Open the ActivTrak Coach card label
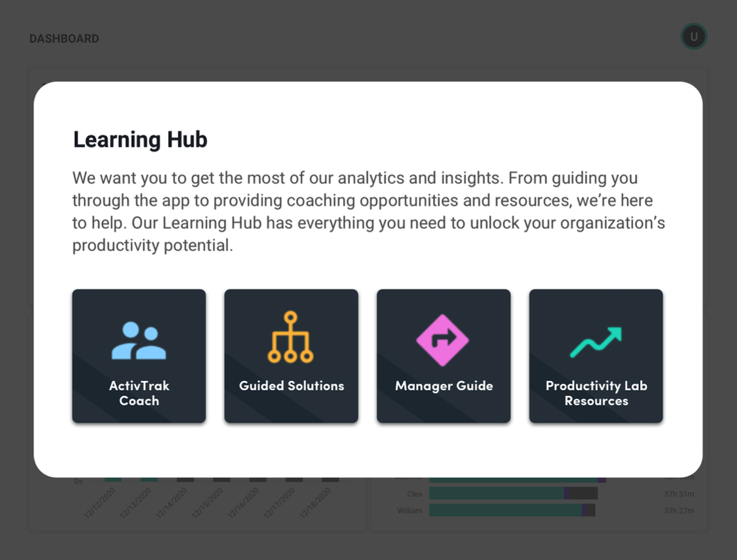Screen dimensions: 737x560 click(139, 393)
